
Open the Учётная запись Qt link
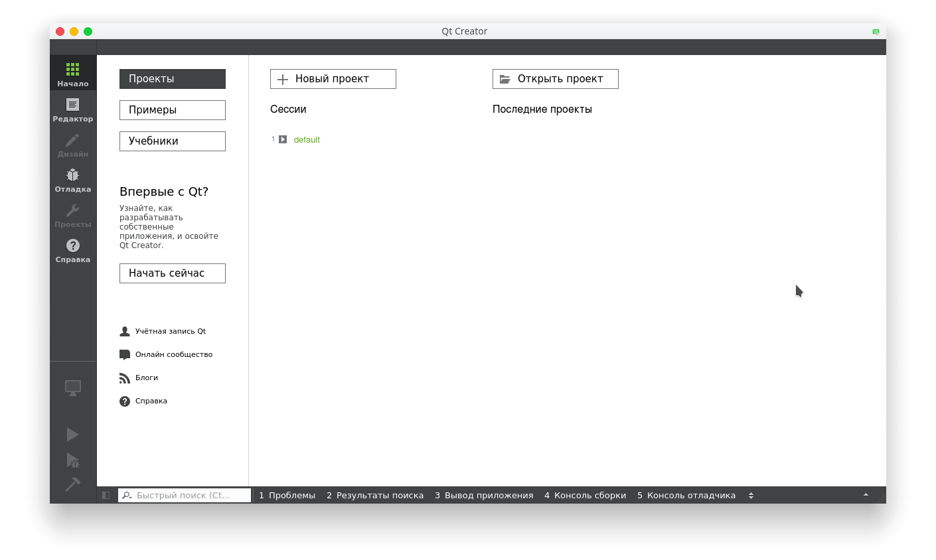coord(163,331)
